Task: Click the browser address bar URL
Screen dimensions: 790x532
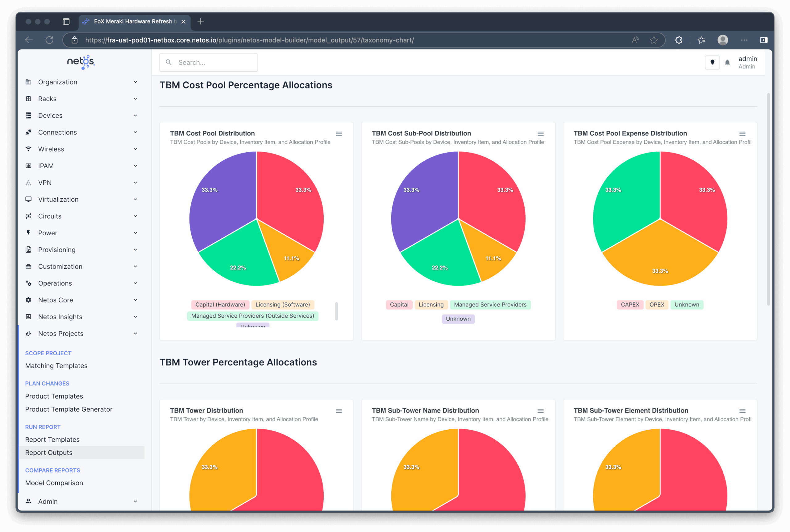Action: [250, 40]
